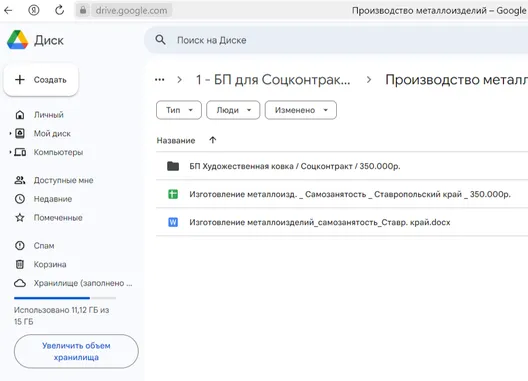The image size is (528, 381).
Task: Go to 1 - БП для Соцконтрак... breadcrumb
Action: click(x=273, y=80)
